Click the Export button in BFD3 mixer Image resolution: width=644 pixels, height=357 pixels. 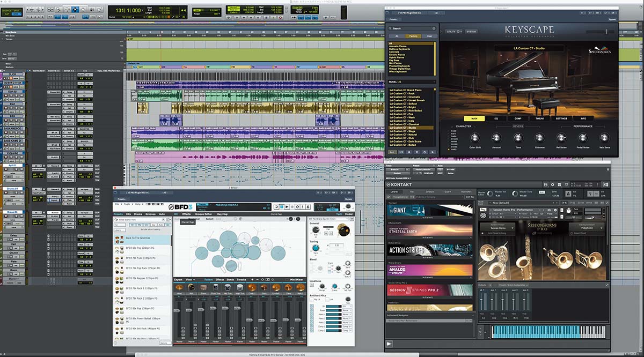pyautogui.click(x=178, y=279)
